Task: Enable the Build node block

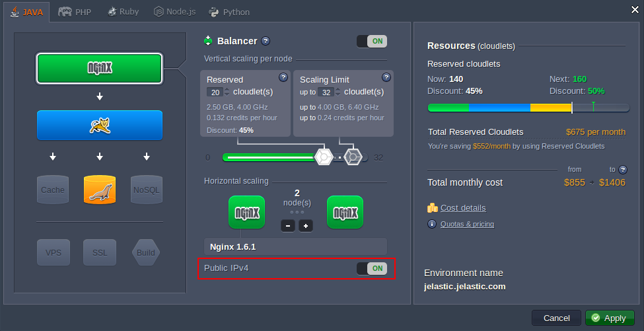Action: [x=146, y=252]
